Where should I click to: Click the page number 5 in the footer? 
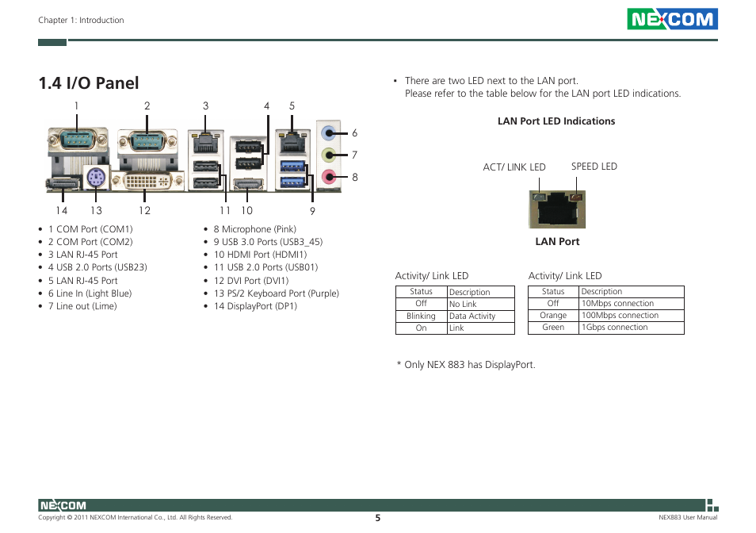pos(378,518)
